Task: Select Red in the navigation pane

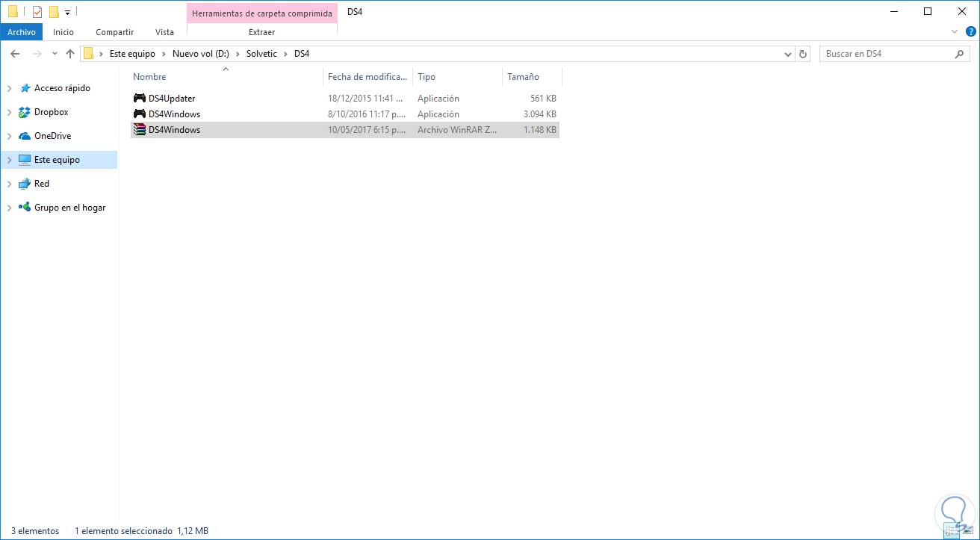Action: 42,184
